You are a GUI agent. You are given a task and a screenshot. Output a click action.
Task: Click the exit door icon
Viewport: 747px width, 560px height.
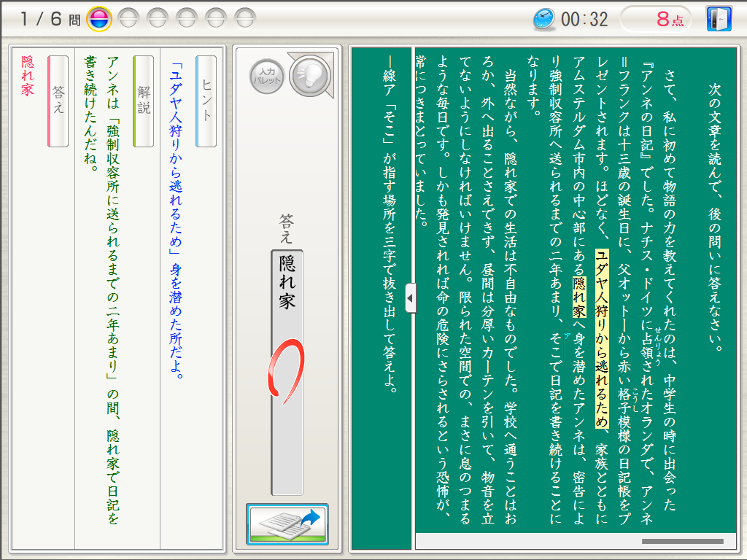click(x=719, y=19)
